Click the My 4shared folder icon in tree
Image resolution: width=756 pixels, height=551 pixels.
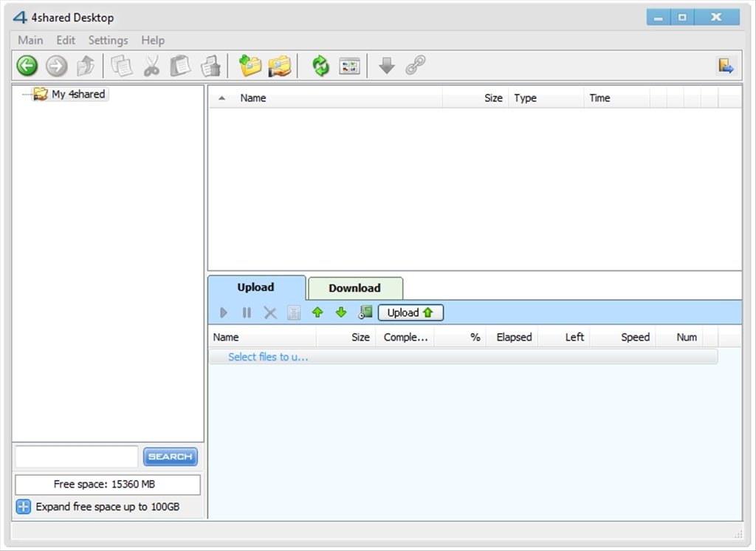point(41,94)
